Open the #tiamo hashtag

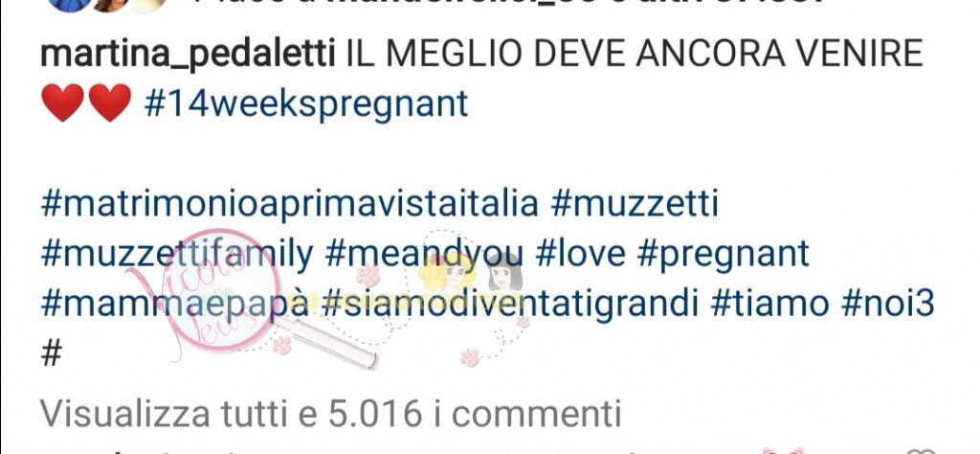770,304
